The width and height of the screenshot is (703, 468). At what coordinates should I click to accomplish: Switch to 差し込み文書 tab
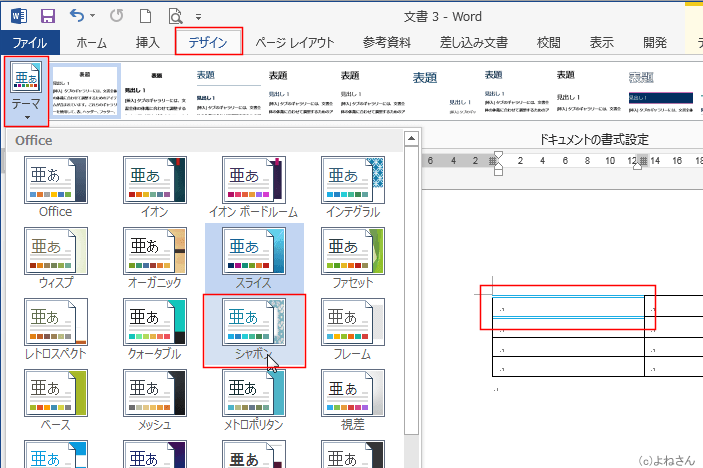(474, 43)
